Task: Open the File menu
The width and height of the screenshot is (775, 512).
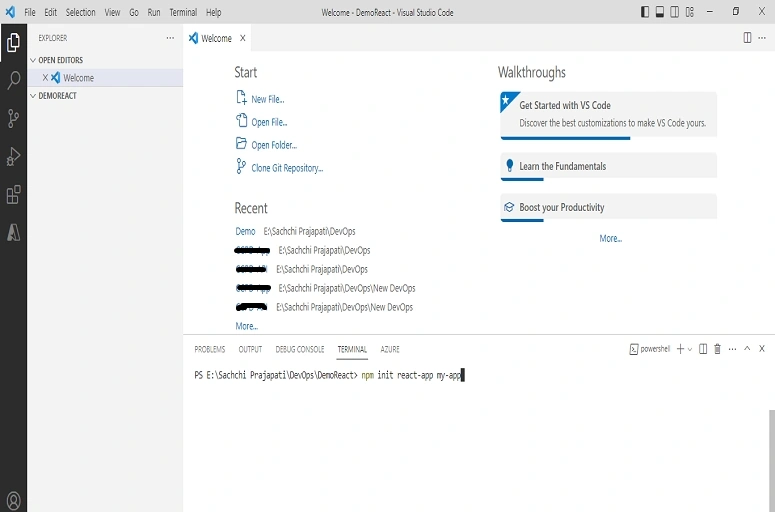Action: click(30, 12)
